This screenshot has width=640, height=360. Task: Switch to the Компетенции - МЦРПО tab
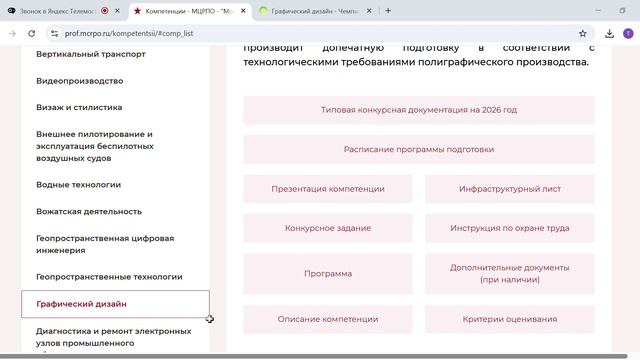189,11
